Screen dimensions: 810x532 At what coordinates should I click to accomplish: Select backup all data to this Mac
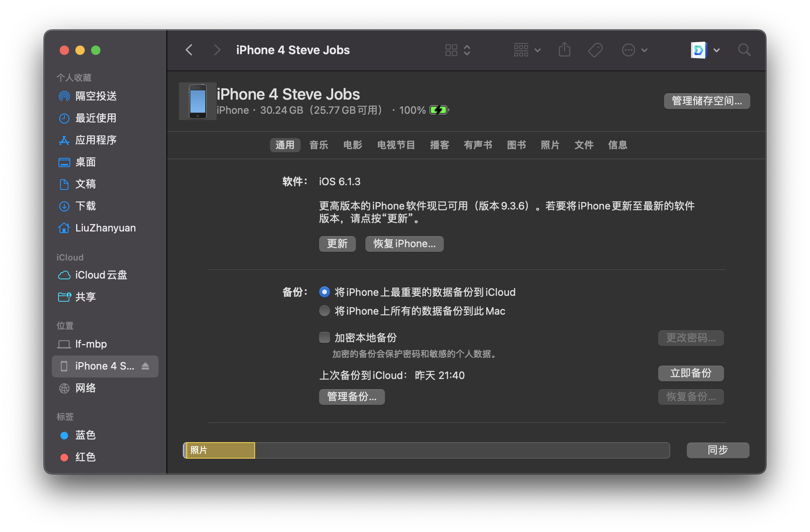click(x=325, y=311)
